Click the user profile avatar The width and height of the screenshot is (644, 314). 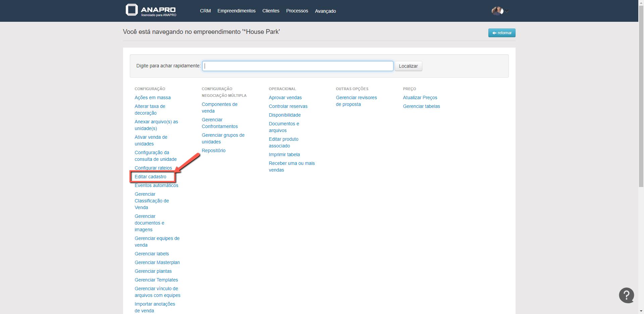[x=497, y=11]
